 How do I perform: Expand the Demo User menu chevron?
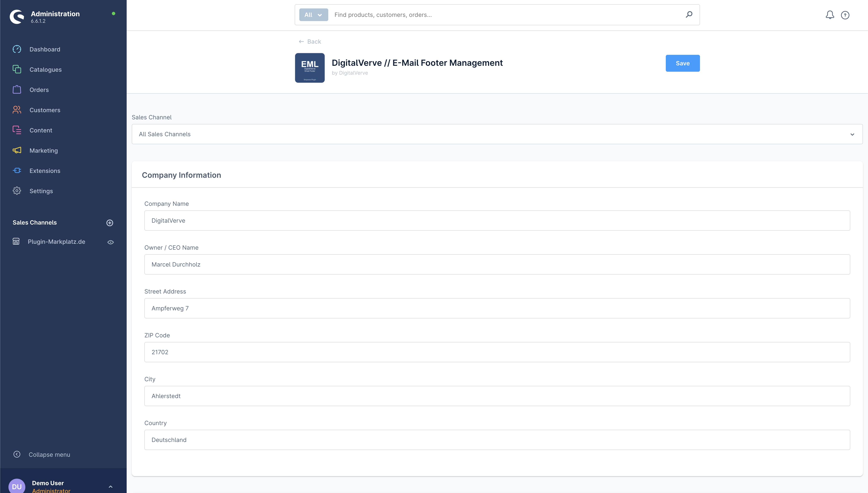pyautogui.click(x=110, y=486)
